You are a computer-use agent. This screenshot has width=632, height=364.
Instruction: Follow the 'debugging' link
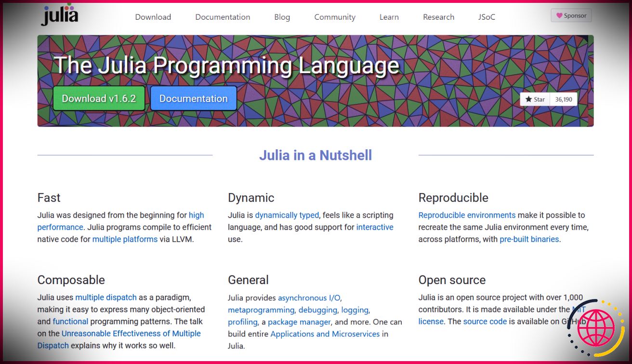pyautogui.click(x=318, y=310)
